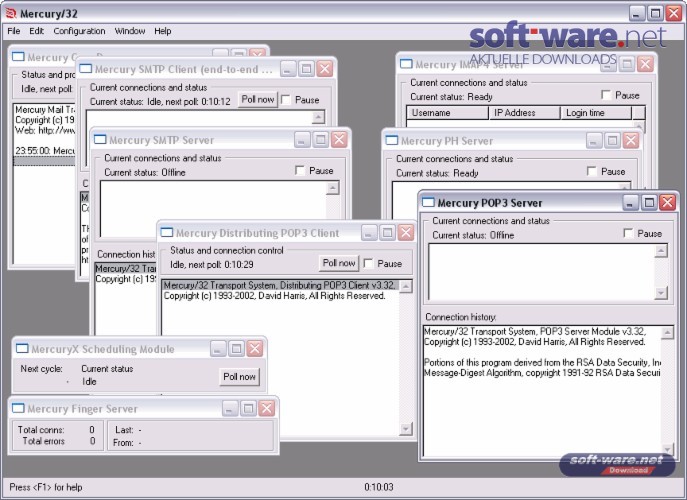Click the Mercury SMTP Server window icon
Screen dimensions: 687x500
(100, 140)
